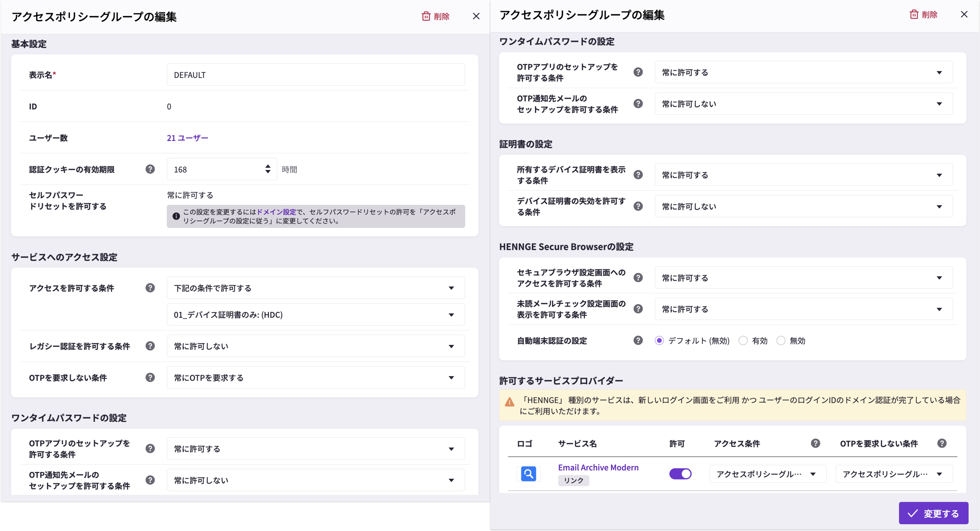
Task: Open help for OTPを要求しない条件 in left panel
Action: [x=150, y=377]
